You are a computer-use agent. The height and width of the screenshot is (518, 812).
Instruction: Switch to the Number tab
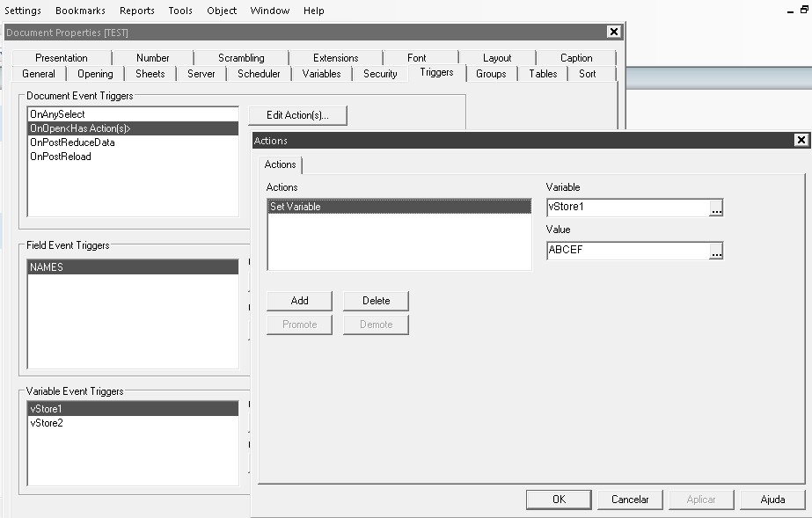[153, 58]
